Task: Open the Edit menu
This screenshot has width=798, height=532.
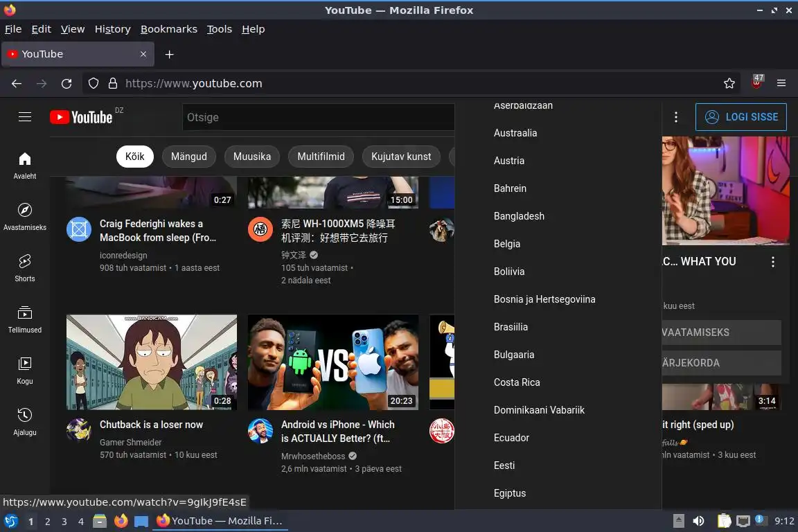Action: (x=42, y=29)
